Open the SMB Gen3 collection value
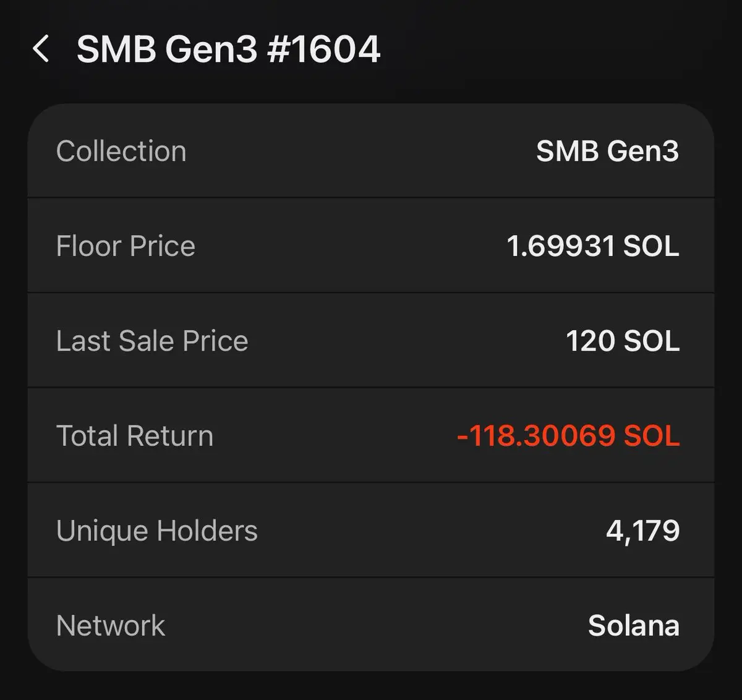Image resolution: width=742 pixels, height=700 pixels. (607, 151)
